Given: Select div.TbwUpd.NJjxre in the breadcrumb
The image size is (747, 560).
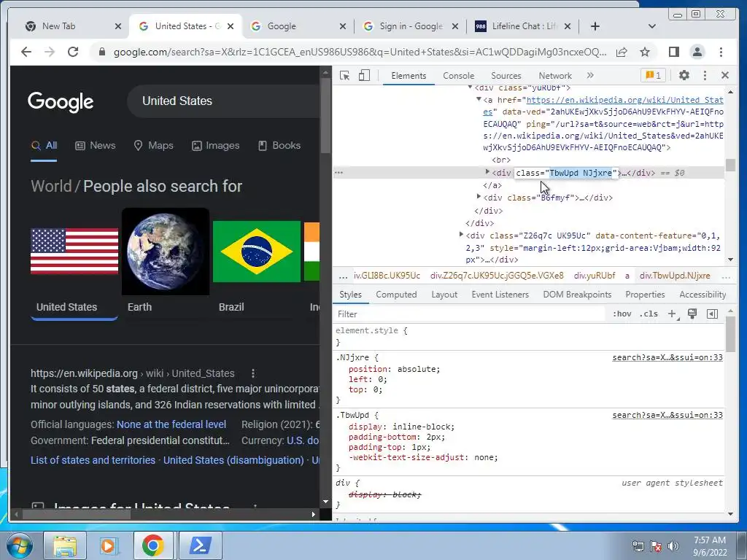Looking at the screenshot, I should tap(675, 276).
